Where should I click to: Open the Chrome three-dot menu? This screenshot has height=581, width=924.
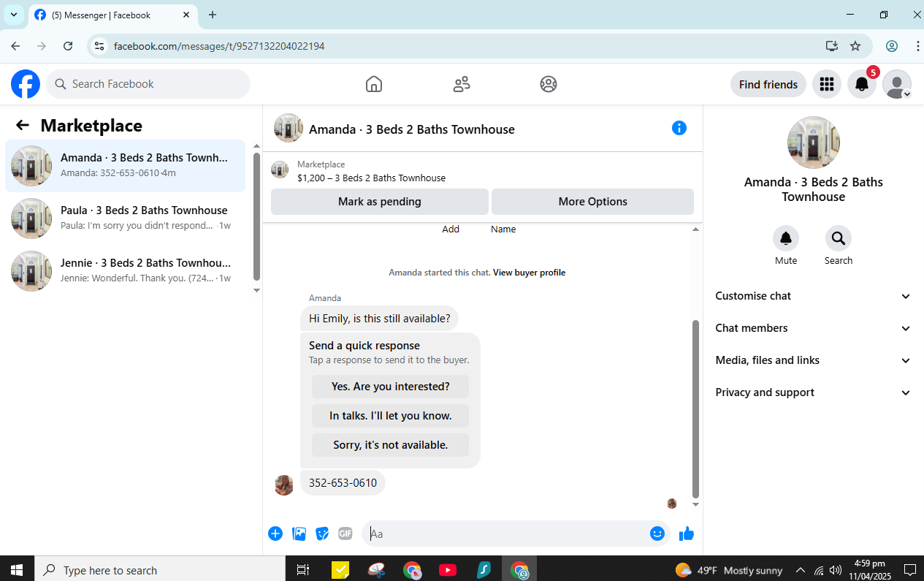(x=917, y=46)
